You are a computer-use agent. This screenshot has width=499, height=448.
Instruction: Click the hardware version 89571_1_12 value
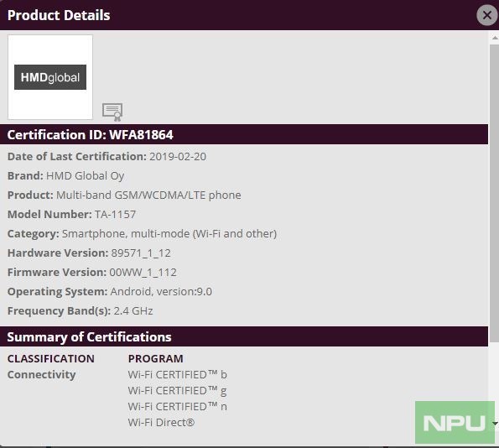[141, 253]
